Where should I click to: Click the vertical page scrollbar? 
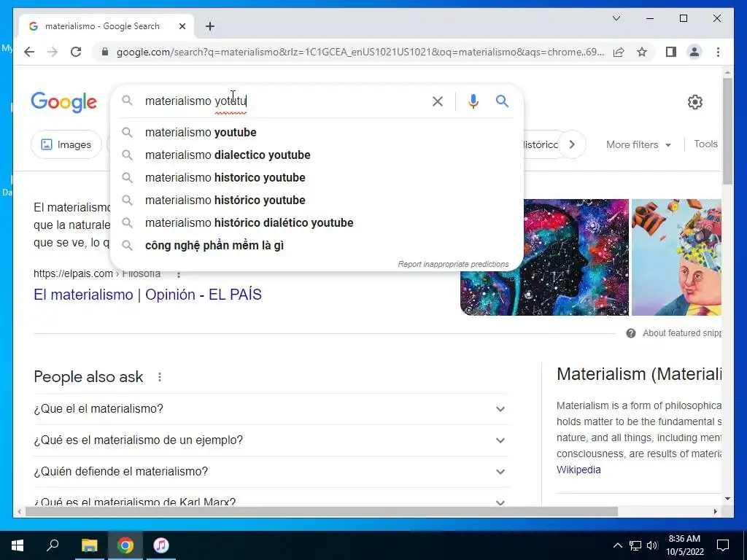[727, 131]
